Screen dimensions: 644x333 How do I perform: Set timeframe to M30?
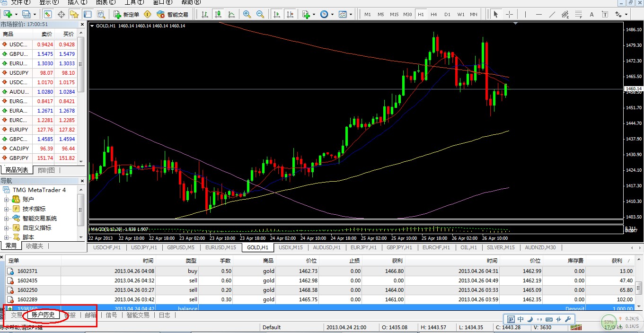[x=407, y=14]
